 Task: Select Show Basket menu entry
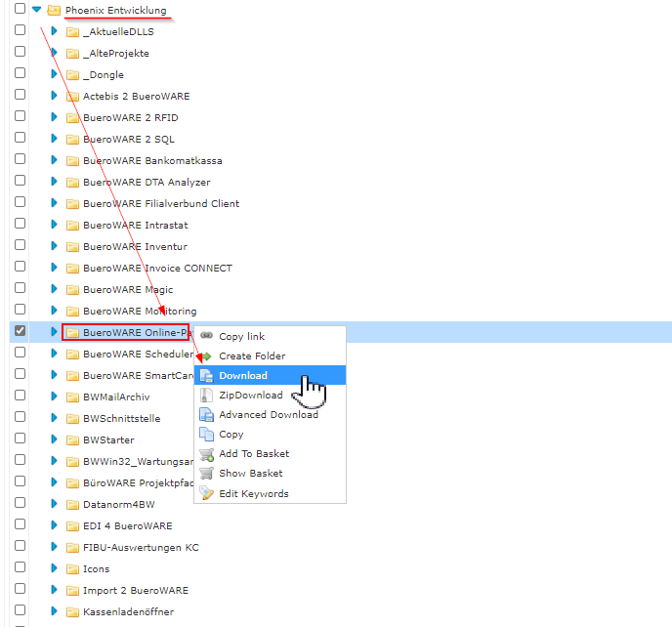[x=270, y=473]
